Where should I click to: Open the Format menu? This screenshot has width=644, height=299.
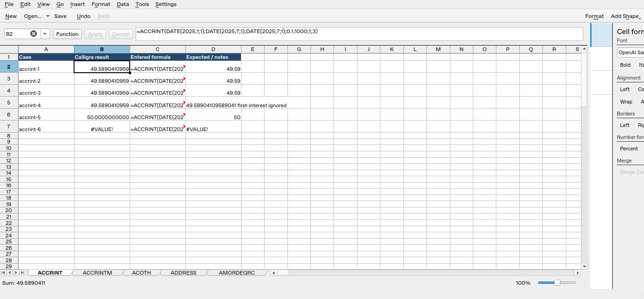(x=101, y=4)
